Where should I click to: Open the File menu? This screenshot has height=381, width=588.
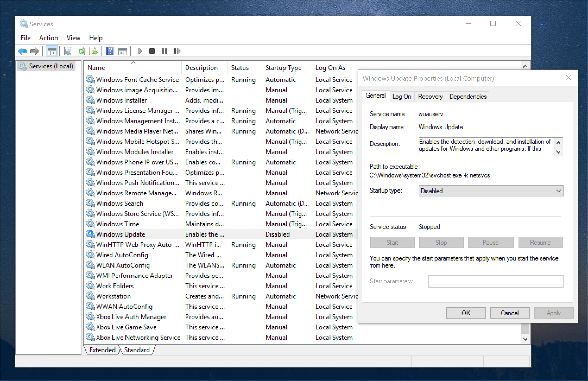(26, 38)
